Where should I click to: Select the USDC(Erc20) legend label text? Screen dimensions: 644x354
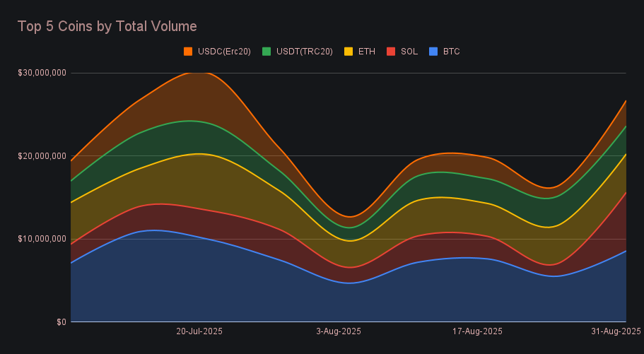[x=225, y=52]
